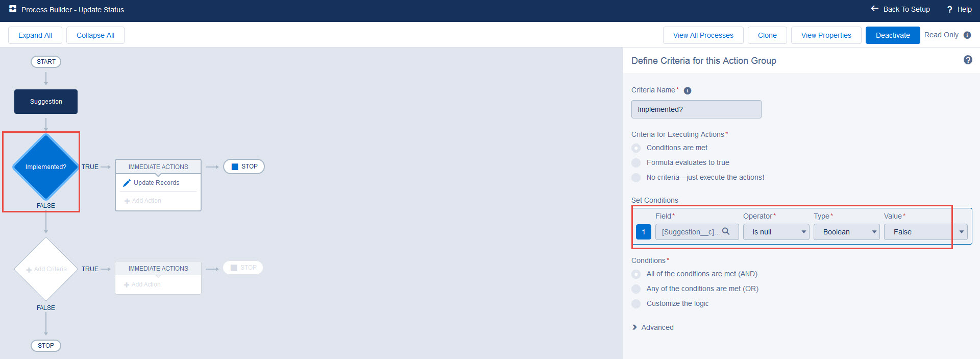Open the Help link
The height and width of the screenshot is (359, 980).
click(x=960, y=9)
